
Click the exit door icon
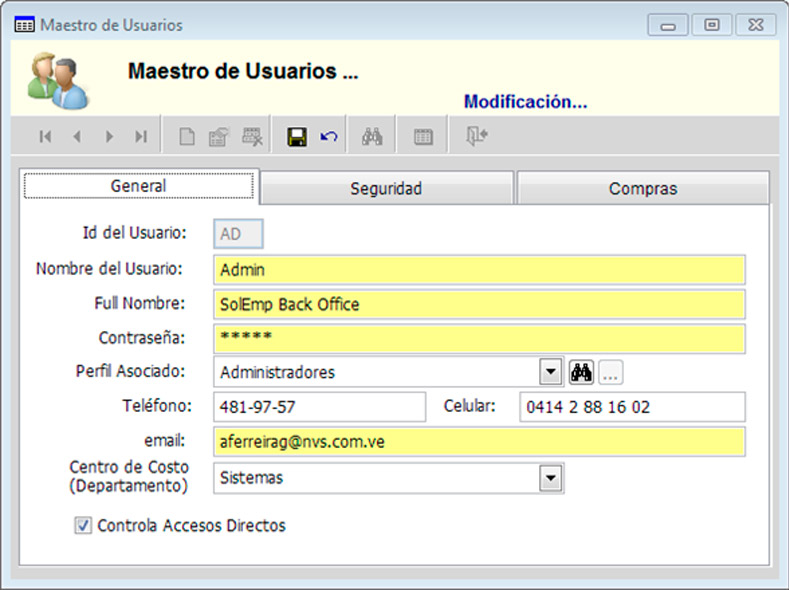tap(476, 137)
